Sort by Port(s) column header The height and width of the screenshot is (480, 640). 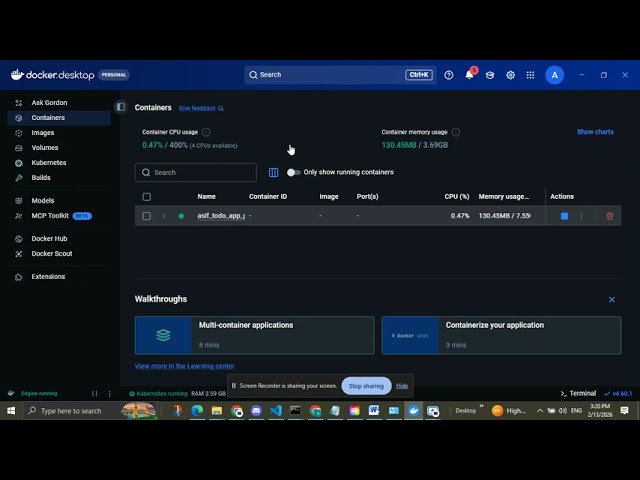pyautogui.click(x=367, y=196)
